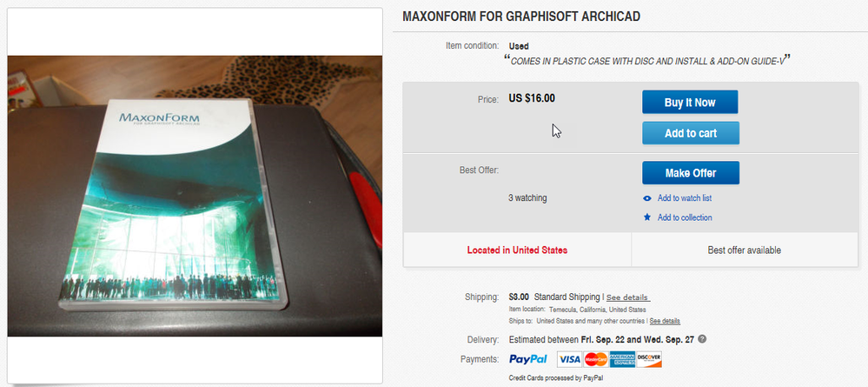Click the '3 watching' count text
Screen dimensions: 868x387
pyautogui.click(x=527, y=198)
